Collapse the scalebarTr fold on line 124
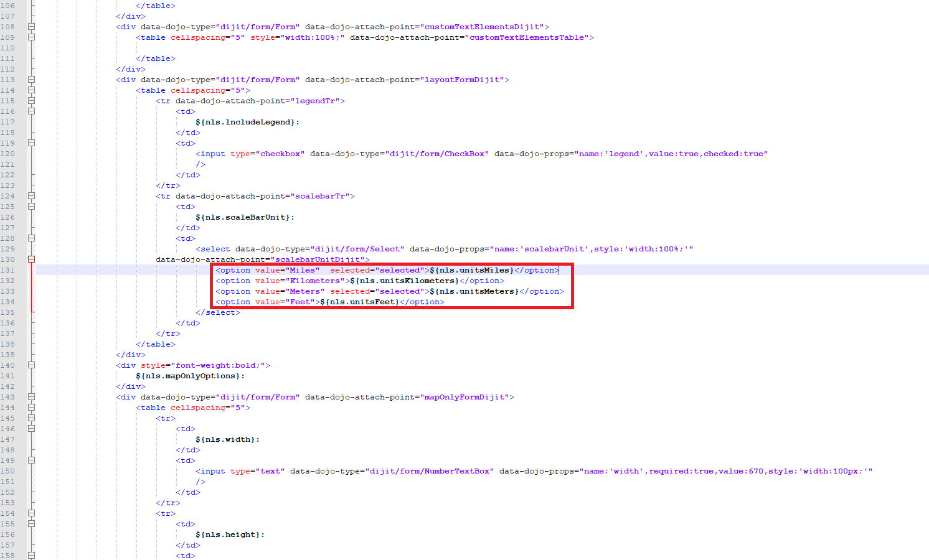Image resolution: width=929 pixels, height=560 pixels. coord(31,196)
